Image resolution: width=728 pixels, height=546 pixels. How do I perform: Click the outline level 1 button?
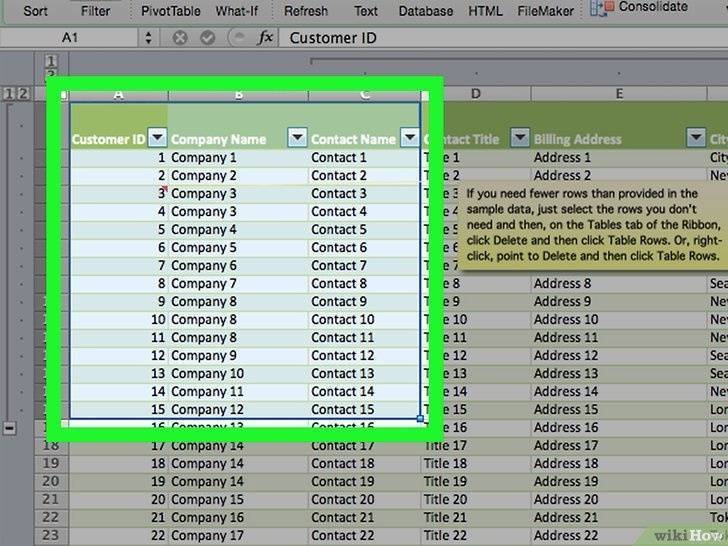coord(10,94)
